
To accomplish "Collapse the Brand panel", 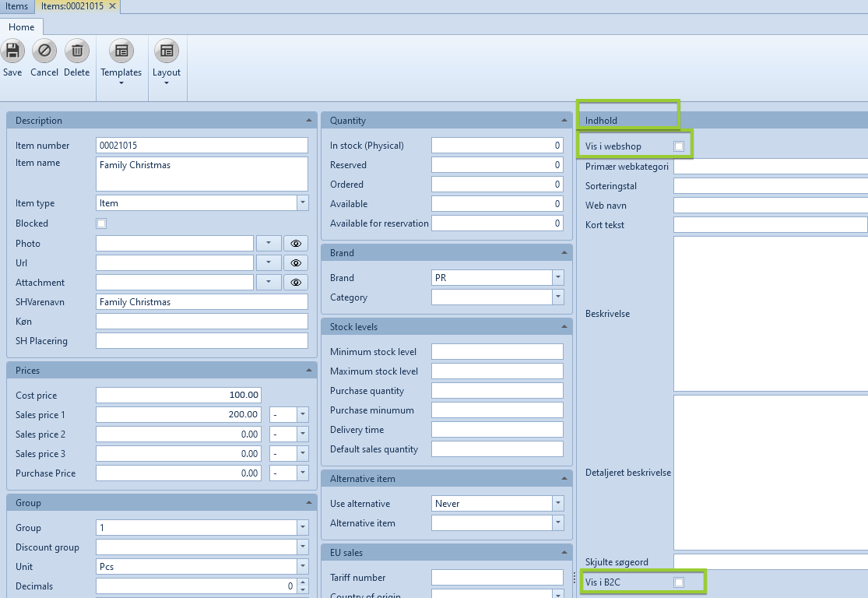I will coord(564,252).
